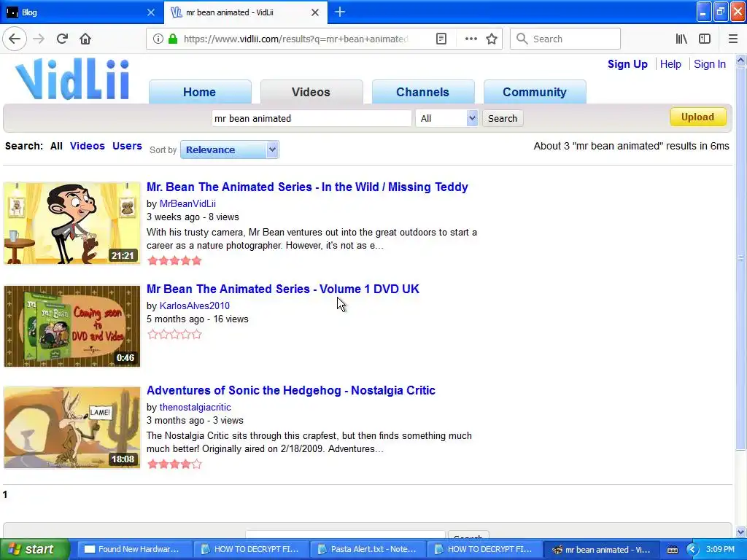Bookmark this page with the star icon
The width and height of the screenshot is (747, 560).
pos(492,39)
